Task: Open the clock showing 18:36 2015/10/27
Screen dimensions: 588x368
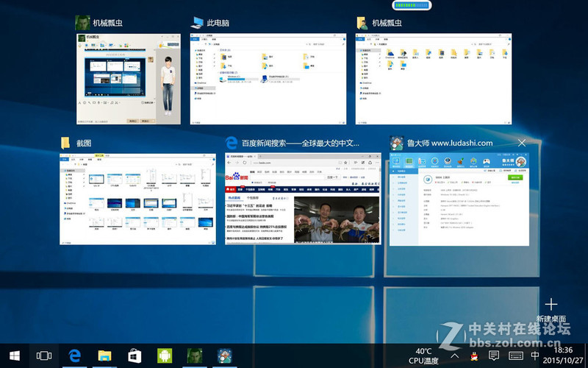Action: [x=563, y=355]
